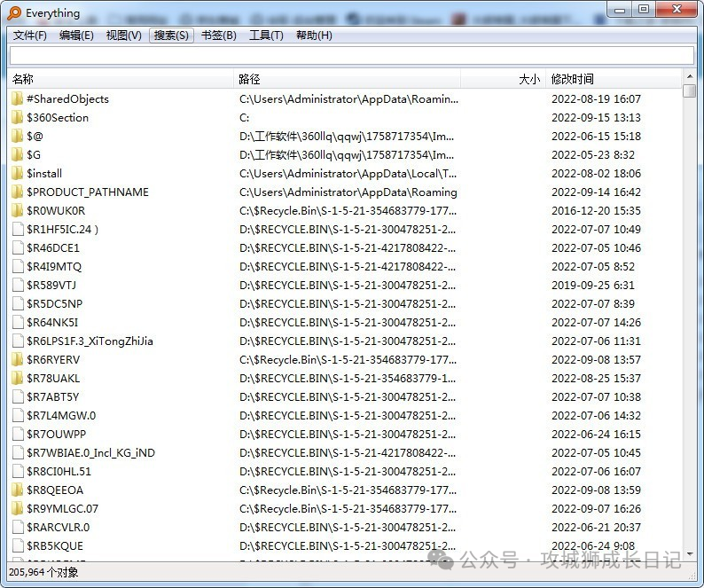The width and height of the screenshot is (704, 588).
Task: Sort by the 修改时间 column header
Action: (x=614, y=80)
